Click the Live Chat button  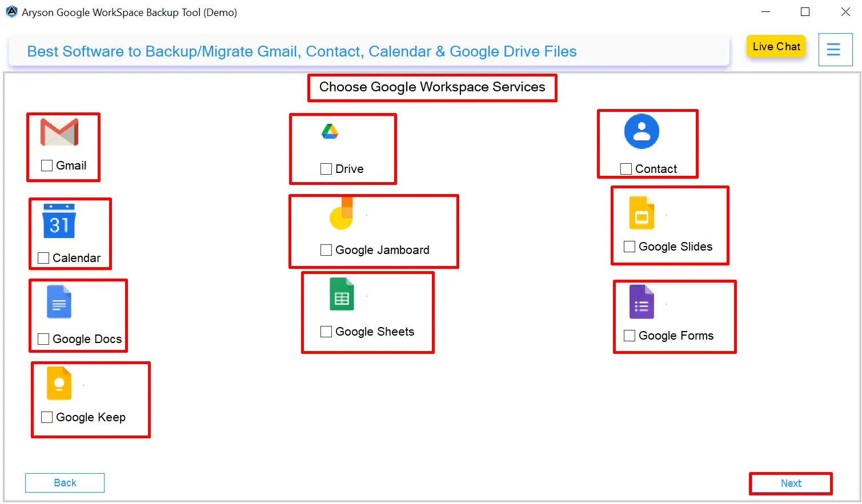coord(776,46)
